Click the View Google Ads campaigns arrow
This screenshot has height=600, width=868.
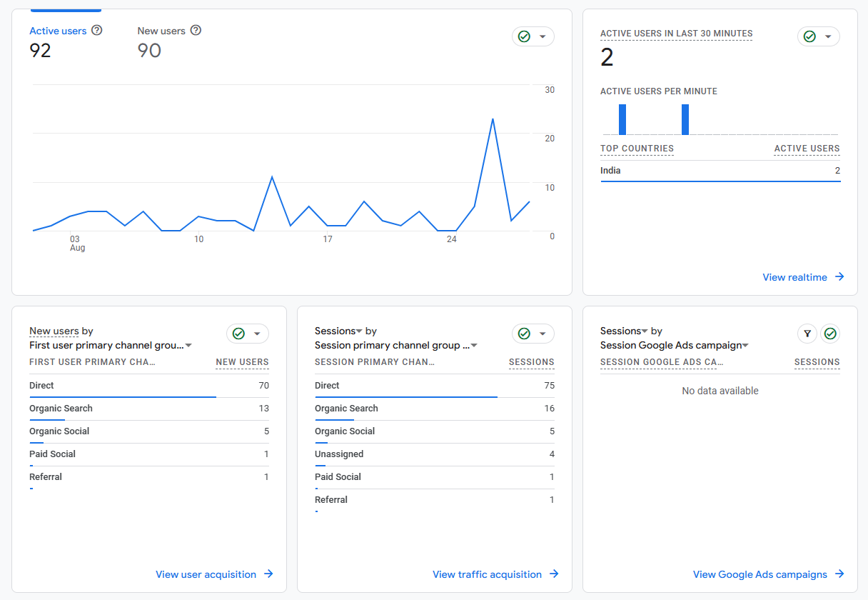(x=839, y=574)
